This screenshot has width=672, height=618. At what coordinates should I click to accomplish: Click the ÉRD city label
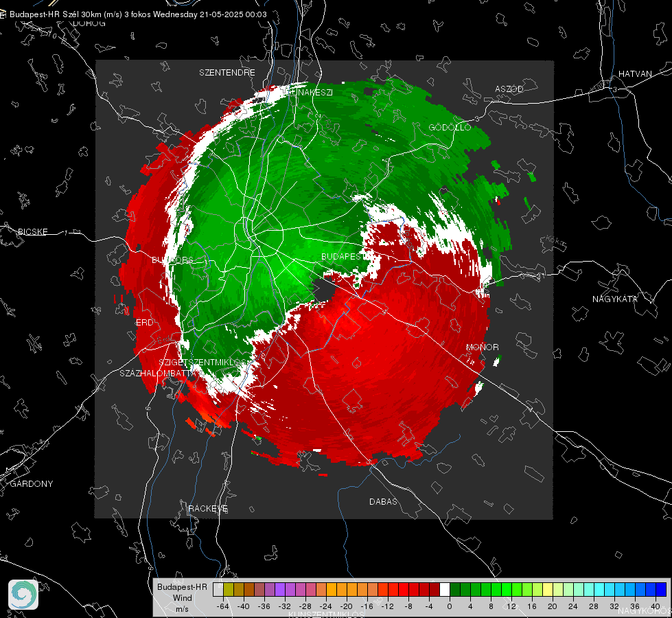tap(144, 323)
